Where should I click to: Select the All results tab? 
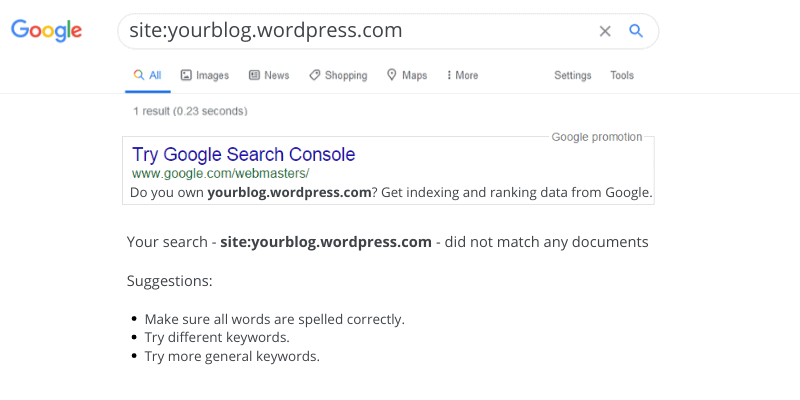(x=147, y=75)
